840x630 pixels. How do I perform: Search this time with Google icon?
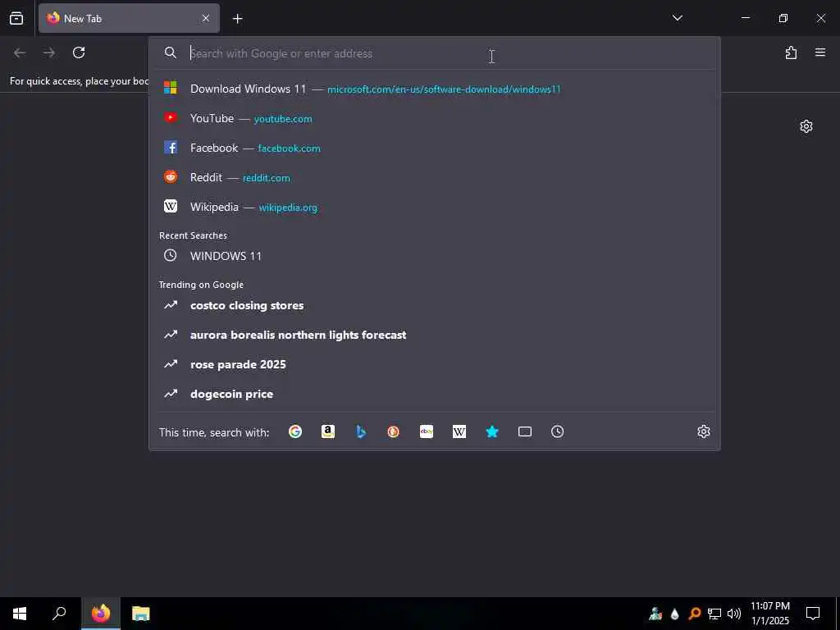[295, 431]
